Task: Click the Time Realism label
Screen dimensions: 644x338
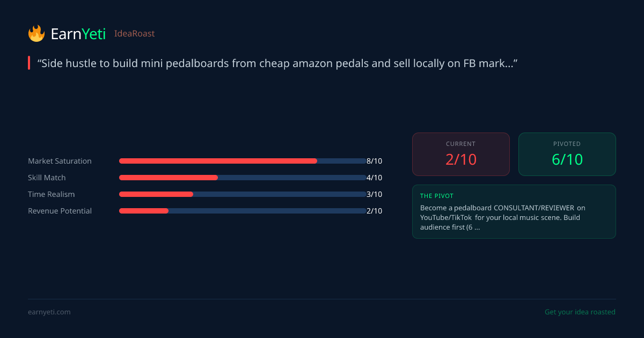Action: point(52,194)
